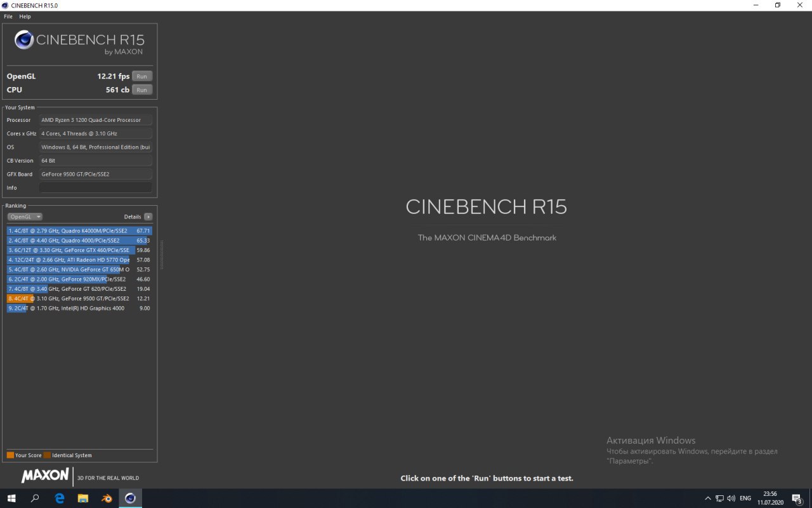The image size is (812, 508).
Task: Click the Your Score orange legend swatch
Action: (x=10, y=455)
